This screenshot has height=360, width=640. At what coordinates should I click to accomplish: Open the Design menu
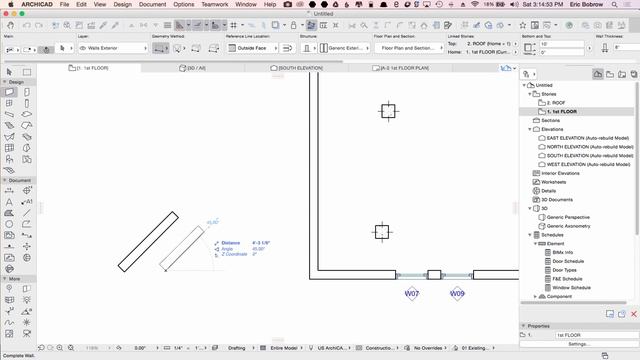coord(122,4)
